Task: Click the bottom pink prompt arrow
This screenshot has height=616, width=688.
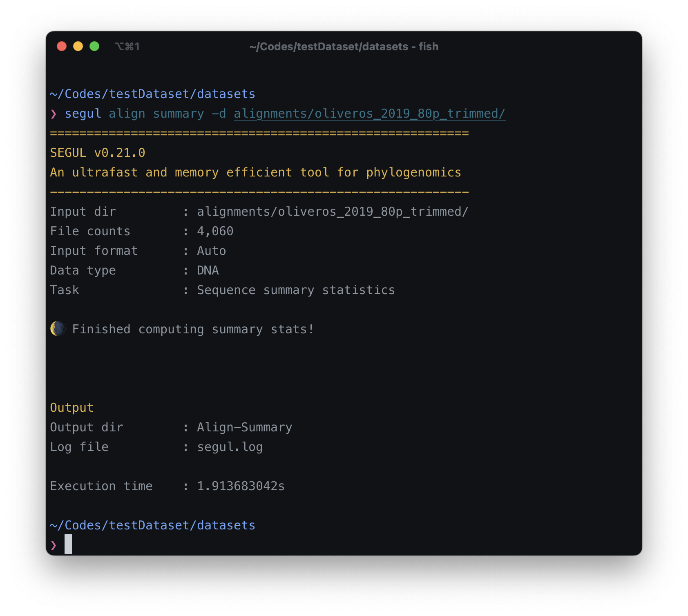Action: point(54,545)
